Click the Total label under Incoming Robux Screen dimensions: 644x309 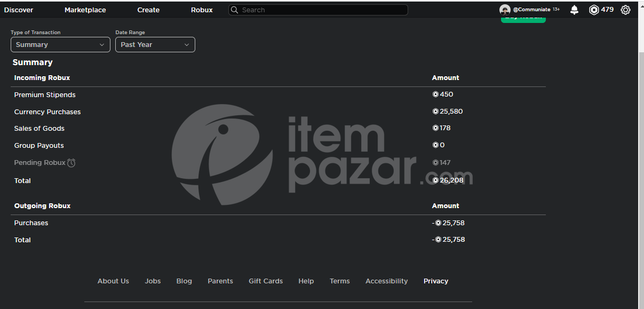coord(22,181)
